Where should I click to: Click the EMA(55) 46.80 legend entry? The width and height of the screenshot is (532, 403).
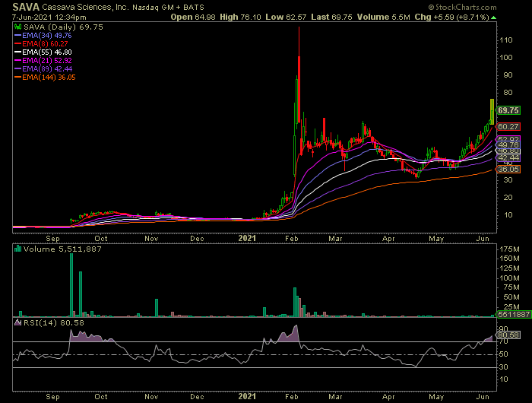43,52
